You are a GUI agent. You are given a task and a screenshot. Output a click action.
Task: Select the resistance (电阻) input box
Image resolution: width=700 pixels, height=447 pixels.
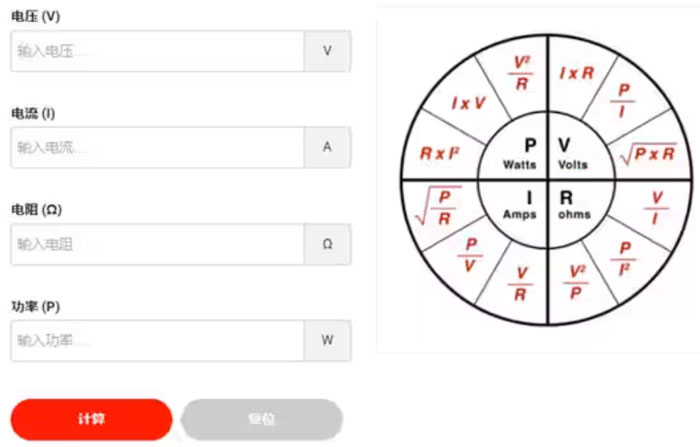[157, 244]
